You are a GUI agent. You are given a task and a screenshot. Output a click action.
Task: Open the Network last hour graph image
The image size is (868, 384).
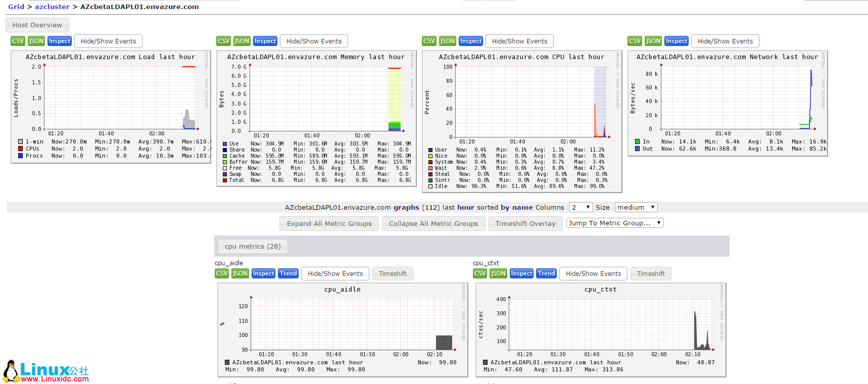click(728, 103)
